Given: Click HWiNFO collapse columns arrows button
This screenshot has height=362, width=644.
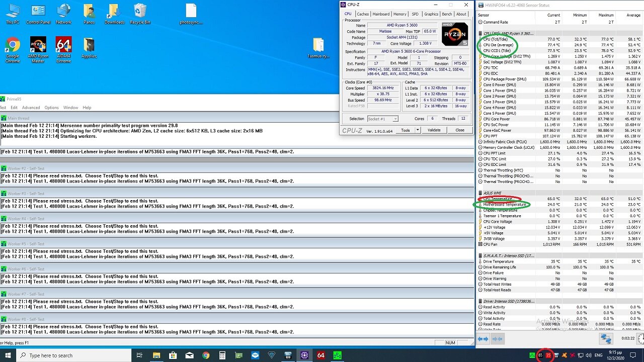Looking at the screenshot, I should tap(497, 339).
